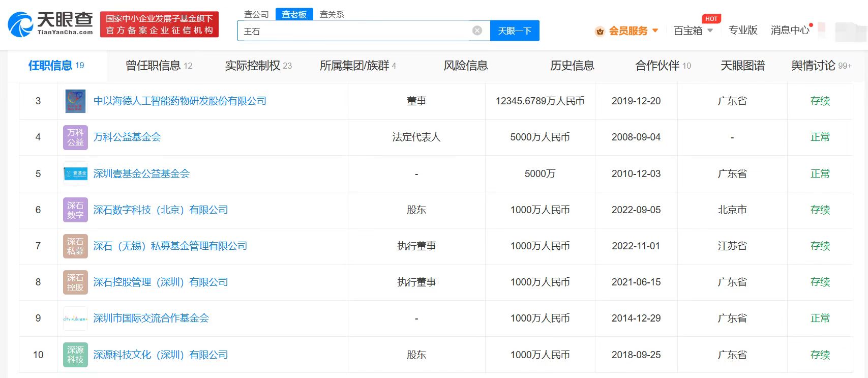The width and height of the screenshot is (868, 378).
Task: Clear the search box with the X icon
Action: [x=477, y=31]
